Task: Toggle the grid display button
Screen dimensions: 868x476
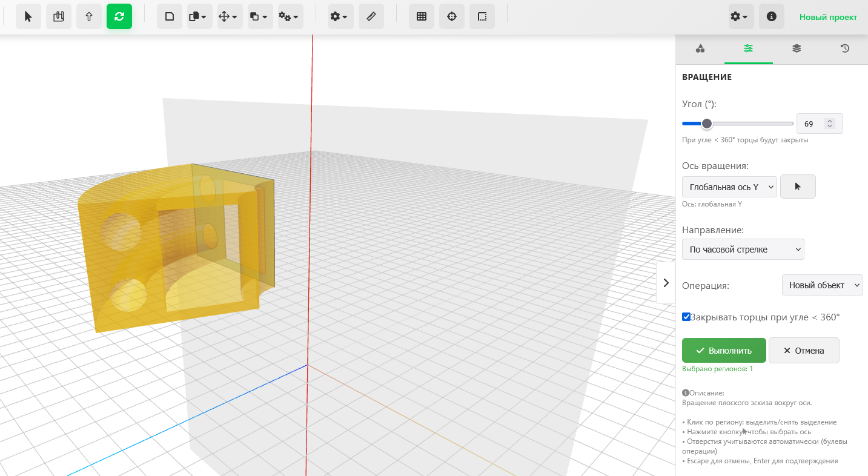Action: click(x=422, y=17)
